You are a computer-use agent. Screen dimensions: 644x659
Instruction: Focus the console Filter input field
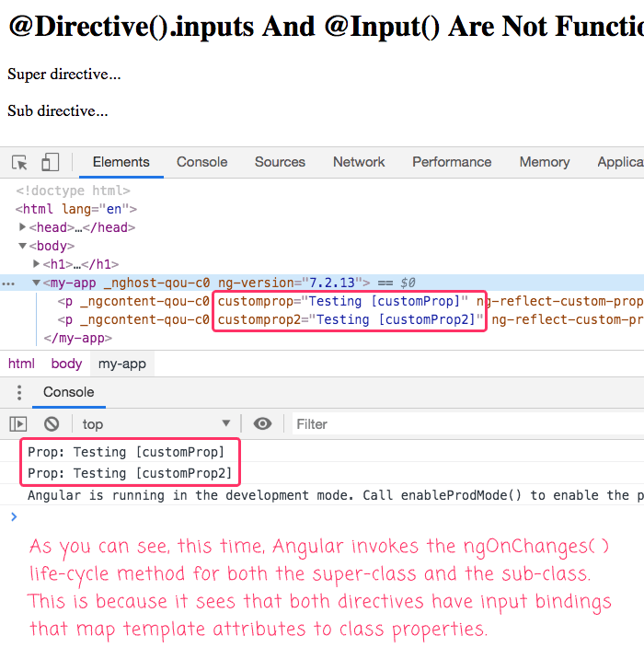click(x=468, y=424)
